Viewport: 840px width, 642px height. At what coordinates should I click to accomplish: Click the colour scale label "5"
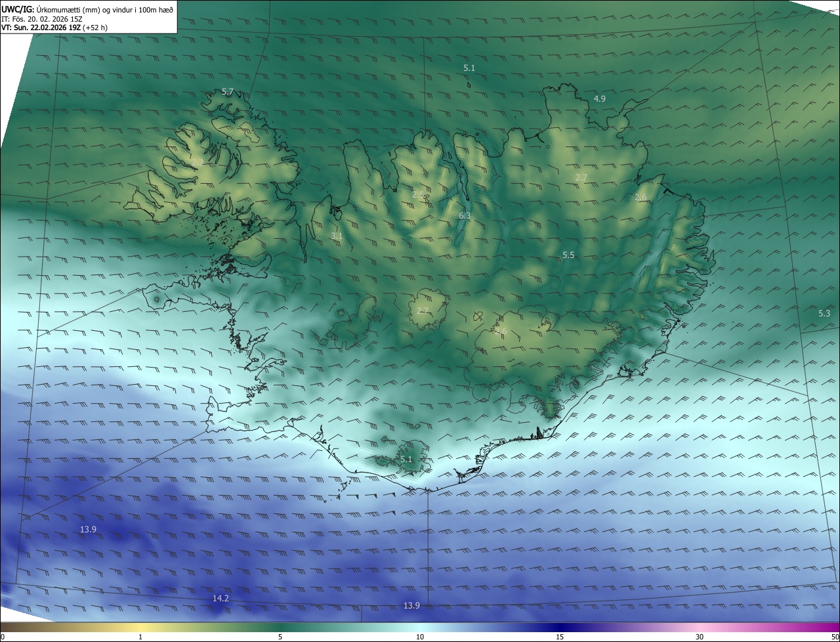point(280,637)
